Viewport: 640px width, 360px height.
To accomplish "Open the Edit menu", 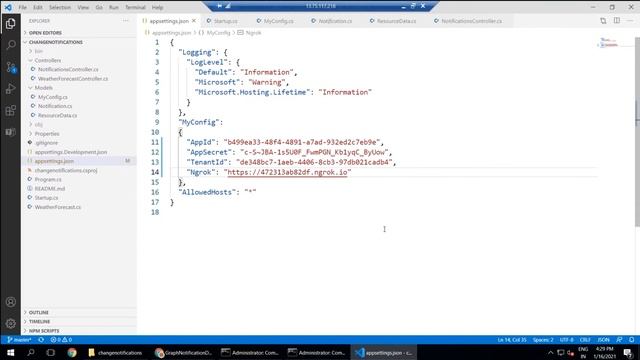I will pos(38,7).
